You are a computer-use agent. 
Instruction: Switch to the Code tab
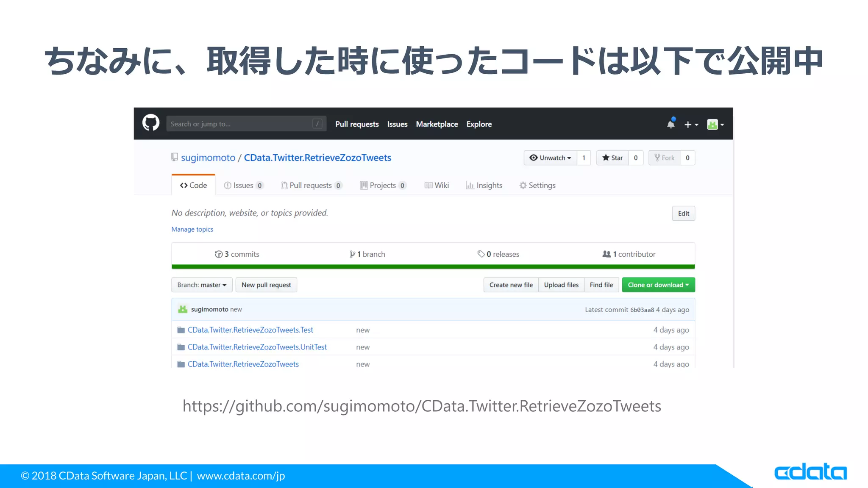(193, 185)
